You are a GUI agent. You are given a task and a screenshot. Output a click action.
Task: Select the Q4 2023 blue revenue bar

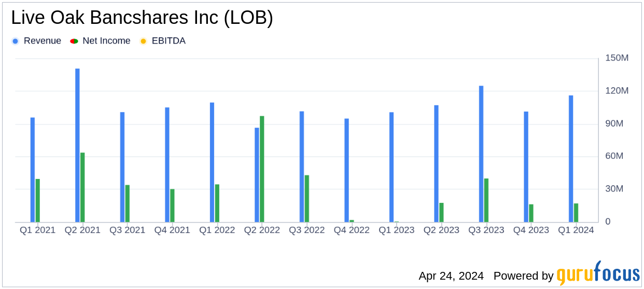coord(526,167)
